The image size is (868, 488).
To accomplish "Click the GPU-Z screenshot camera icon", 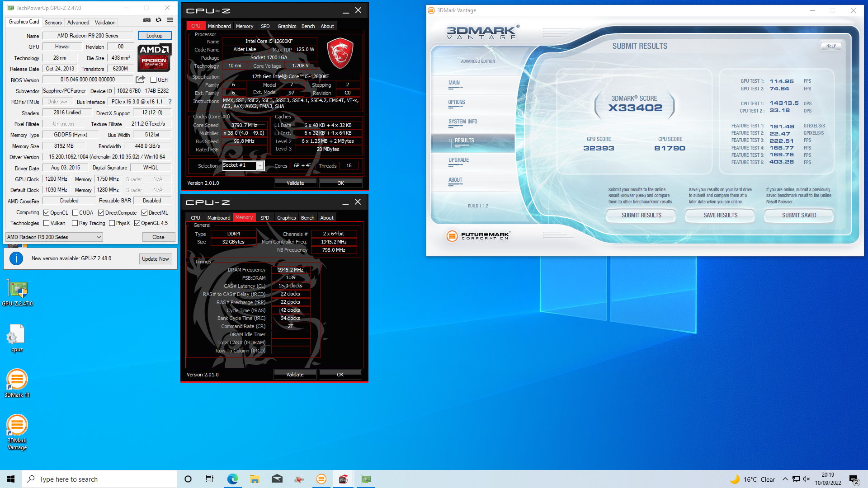I will click(x=147, y=20).
